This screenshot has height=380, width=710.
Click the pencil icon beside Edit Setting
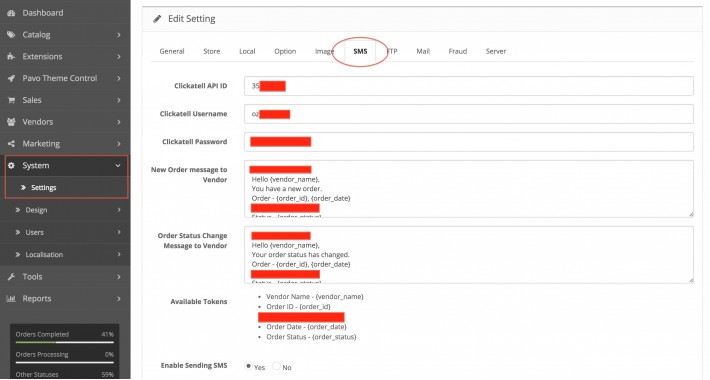[157, 19]
